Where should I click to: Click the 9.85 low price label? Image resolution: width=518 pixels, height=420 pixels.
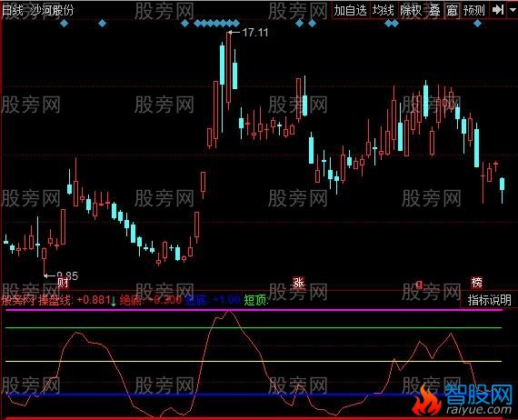[67, 275]
